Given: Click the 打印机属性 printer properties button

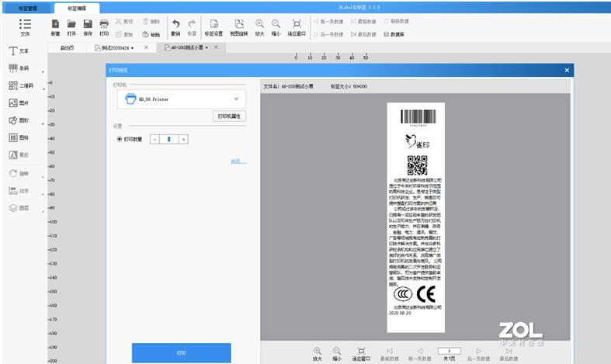Looking at the screenshot, I should tap(229, 116).
